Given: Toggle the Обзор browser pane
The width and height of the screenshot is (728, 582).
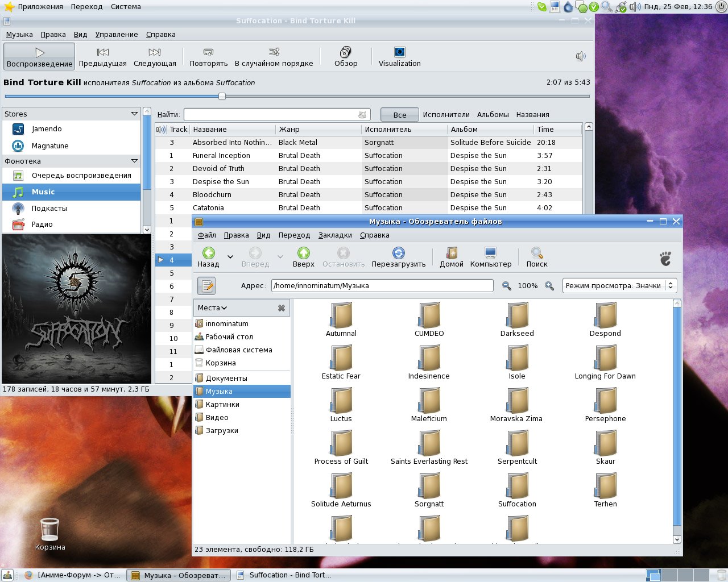Looking at the screenshot, I should point(346,57).
